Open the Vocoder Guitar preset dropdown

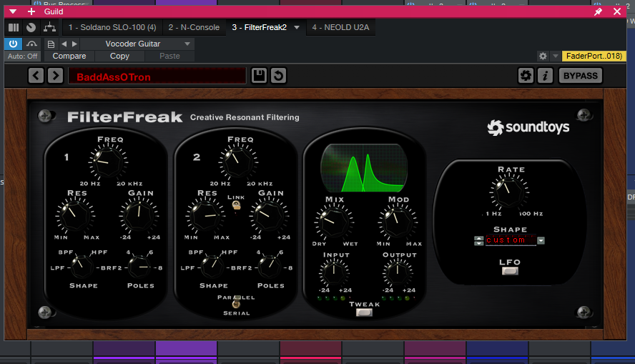[x=138, y=44]
